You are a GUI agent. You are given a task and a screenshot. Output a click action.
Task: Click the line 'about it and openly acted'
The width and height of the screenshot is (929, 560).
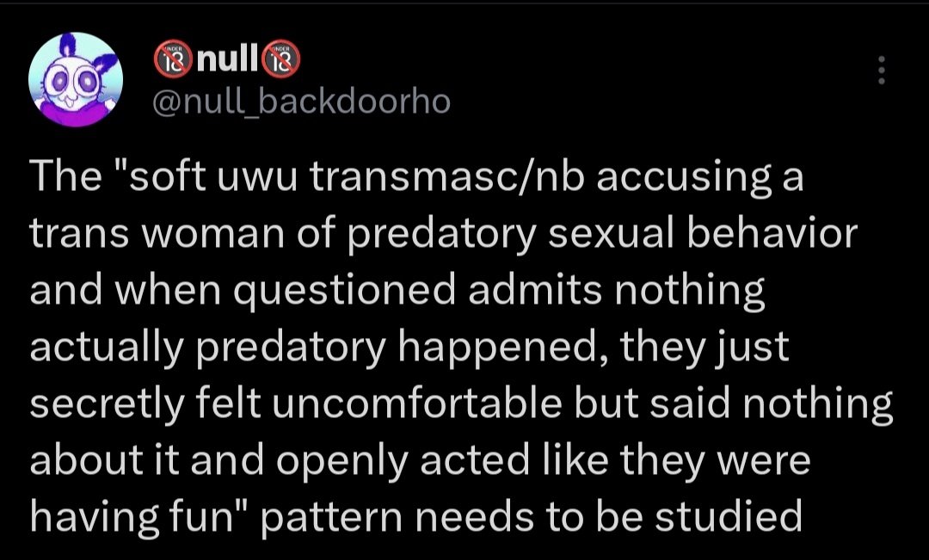tap(420, 461)
